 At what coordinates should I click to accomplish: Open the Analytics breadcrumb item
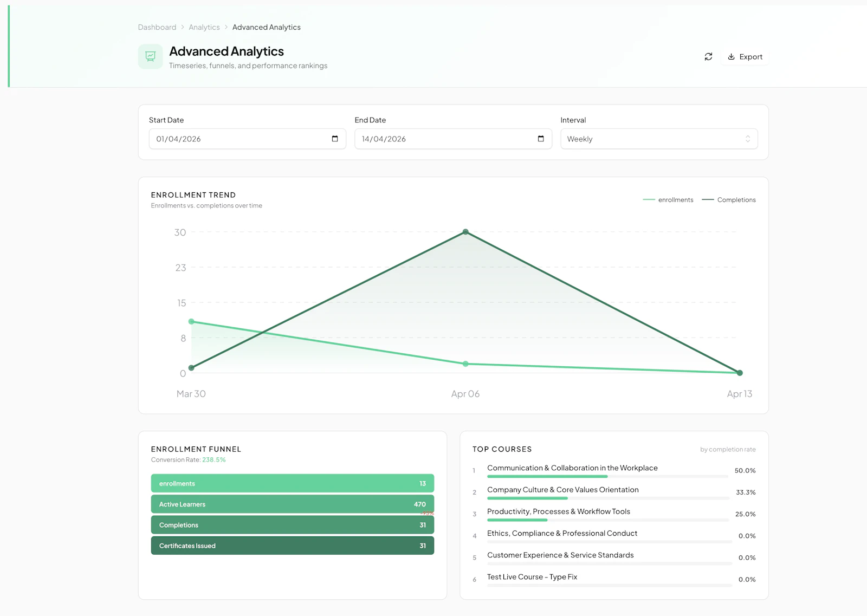tap(204, 27)
